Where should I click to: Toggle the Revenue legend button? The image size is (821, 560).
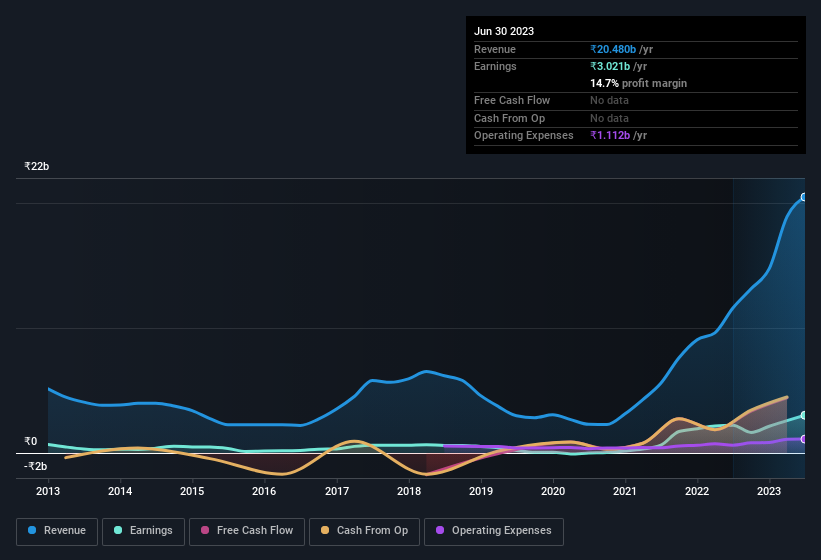click(57, 531)
